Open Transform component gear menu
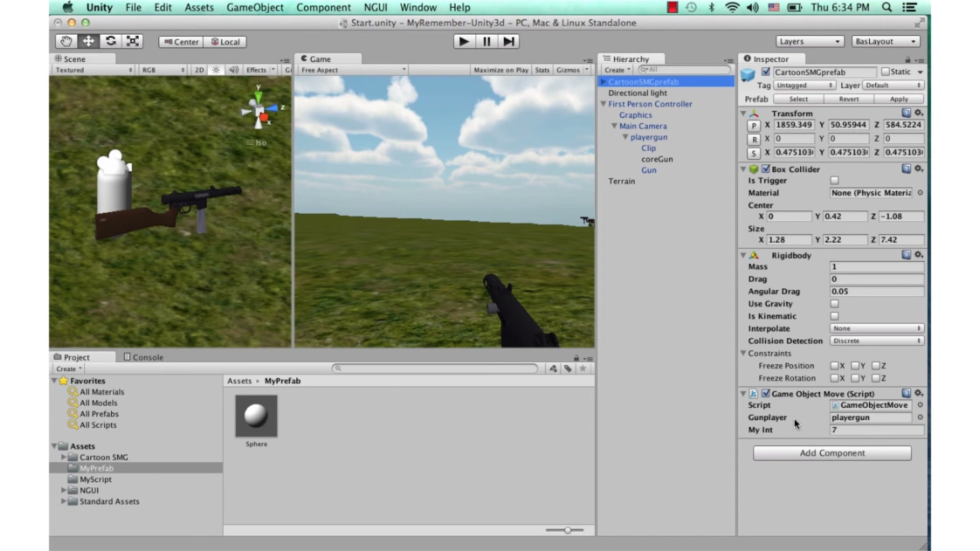 pyautogui.click(x=919, y=113)
